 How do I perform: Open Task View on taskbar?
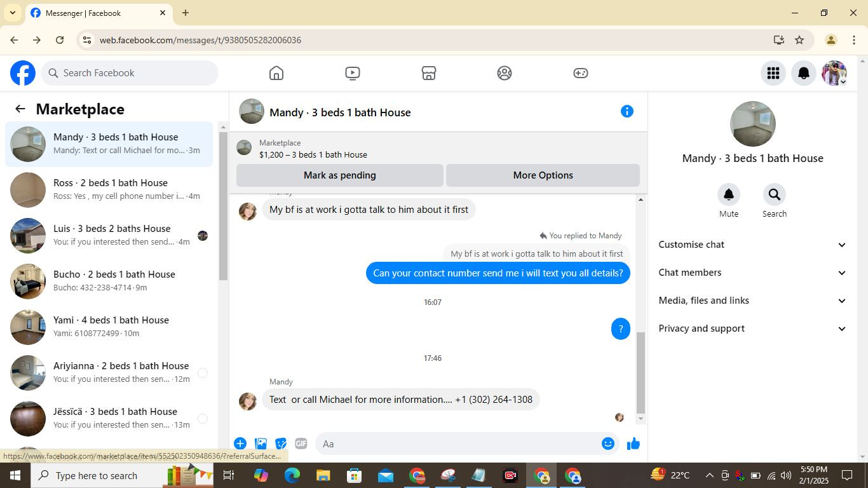tap(229, 475)
